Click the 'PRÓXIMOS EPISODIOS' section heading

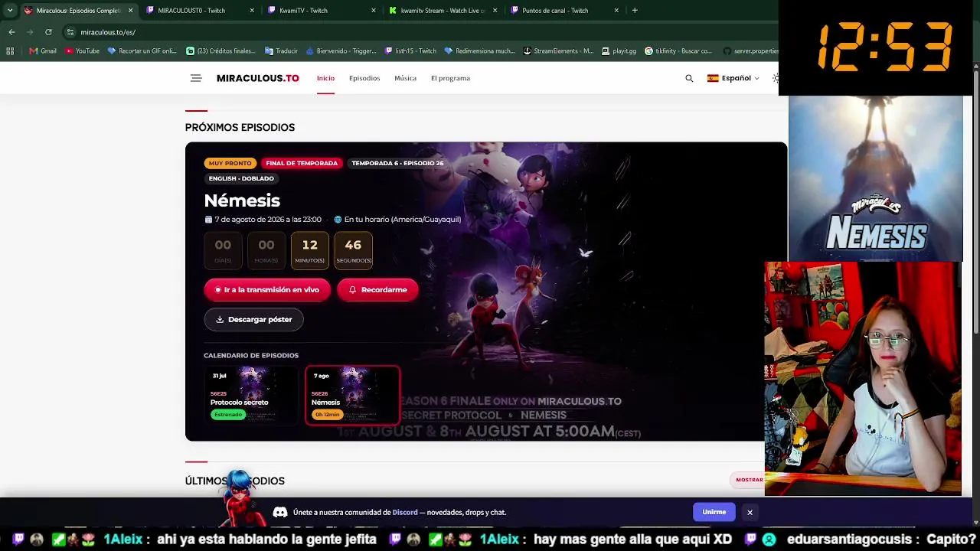(240, 127)
